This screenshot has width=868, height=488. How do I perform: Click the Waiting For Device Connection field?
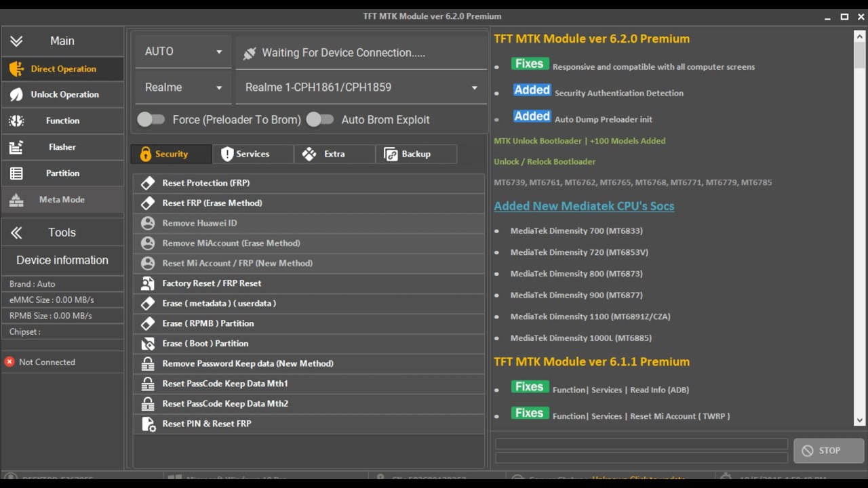click(361, 53)
